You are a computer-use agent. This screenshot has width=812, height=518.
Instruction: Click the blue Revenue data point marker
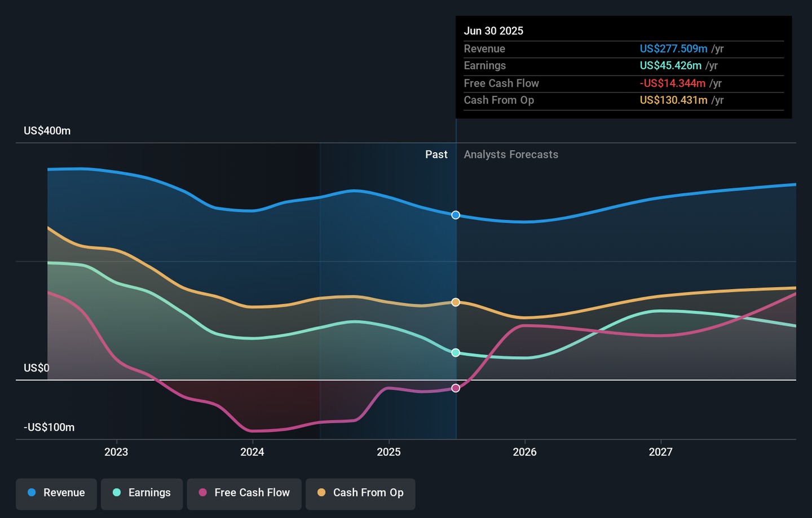point(456,215)
